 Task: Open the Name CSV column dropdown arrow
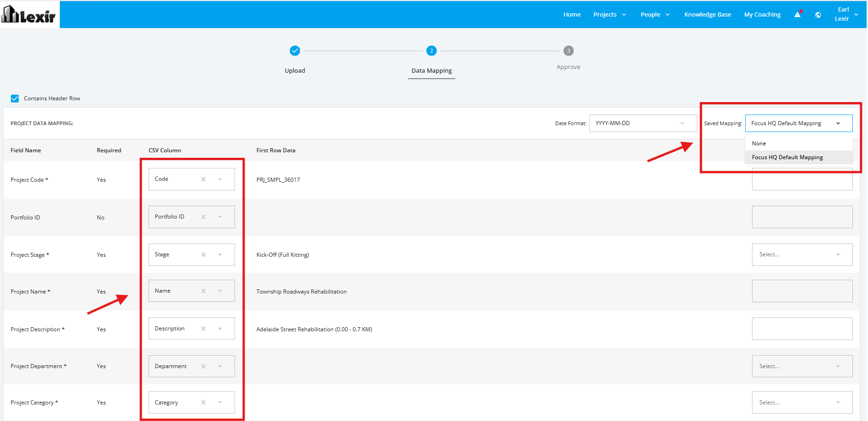tap(220, 291)
